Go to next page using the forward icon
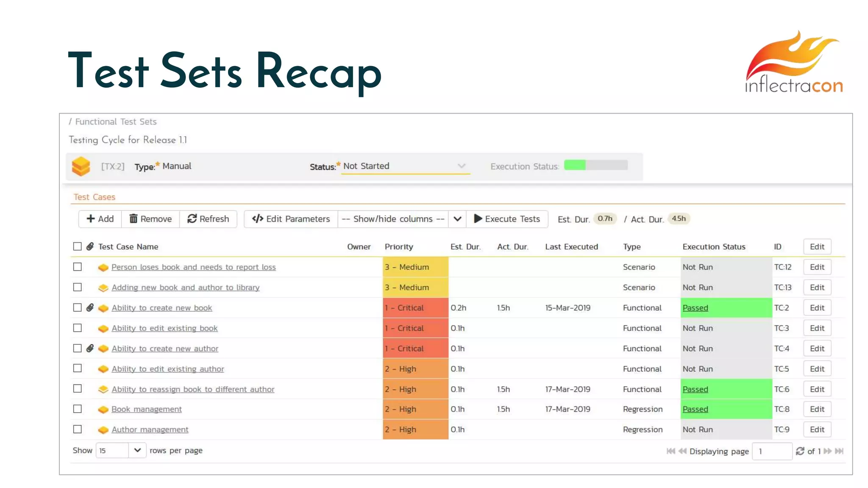The height and width of the screenshot is (488, 868). click(x=827, y=451)
